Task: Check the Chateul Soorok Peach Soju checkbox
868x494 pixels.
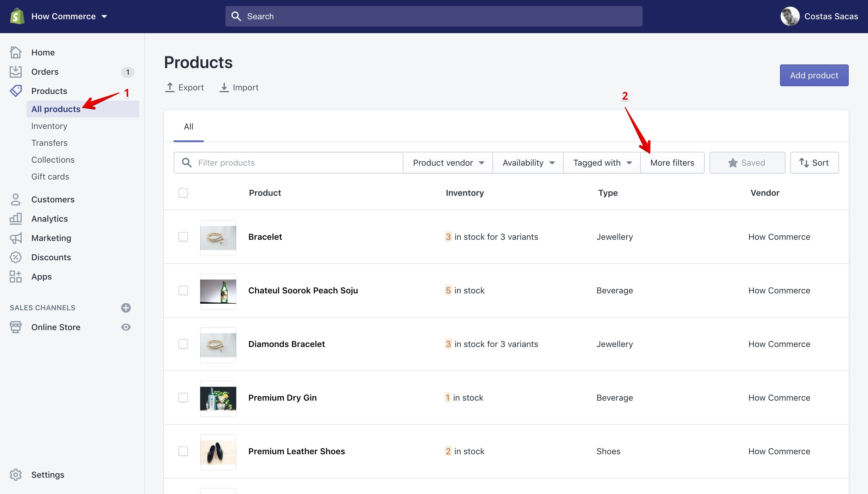Action: tap(183, 290)
